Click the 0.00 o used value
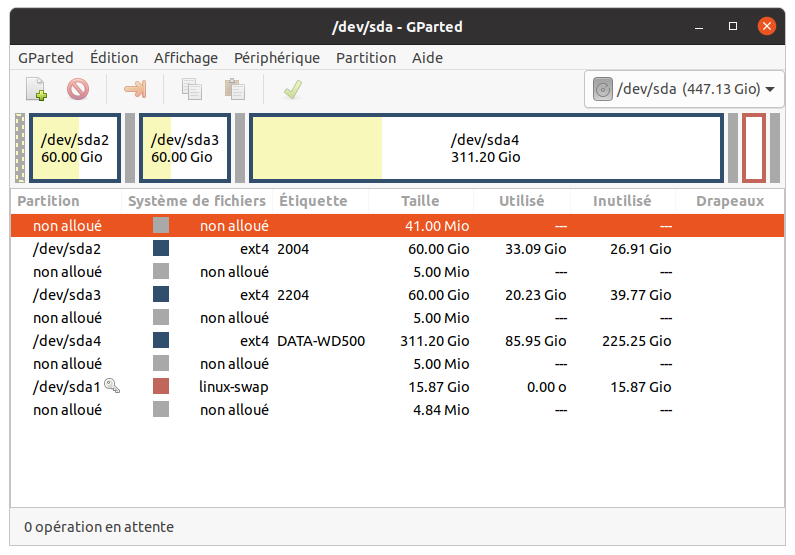The width and height of the screenshot is (795, 555). [x=547, y=387]
